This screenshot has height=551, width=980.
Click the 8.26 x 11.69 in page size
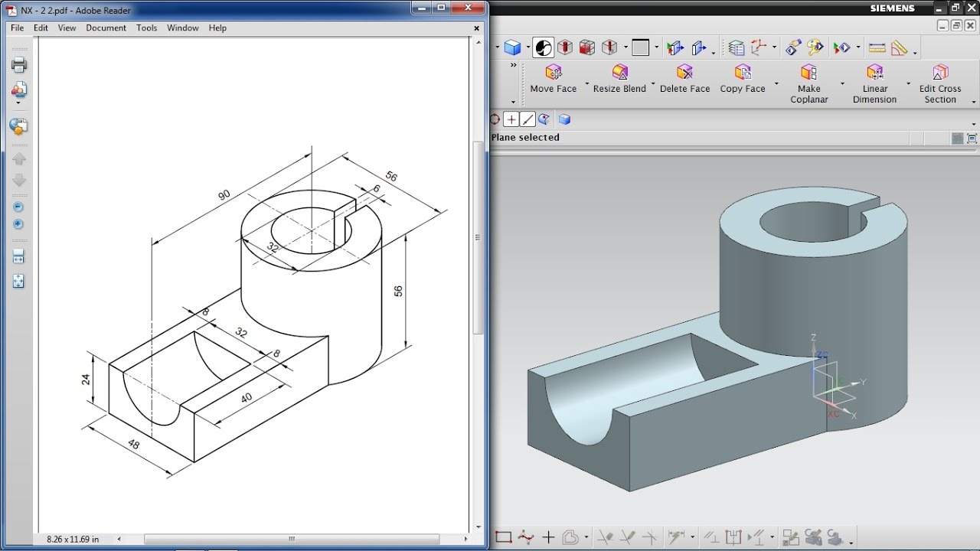pyautogui.click(x=73, y=540)
